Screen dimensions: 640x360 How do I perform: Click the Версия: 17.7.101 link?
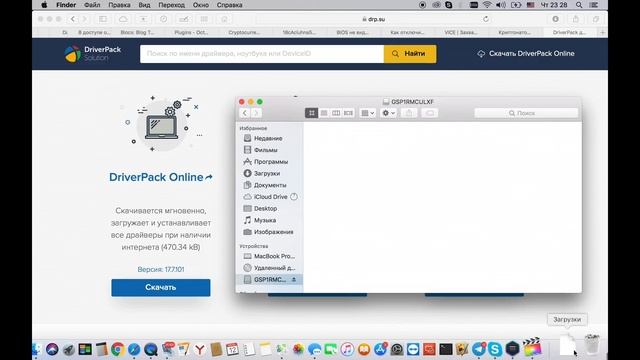tap(161, 269)
